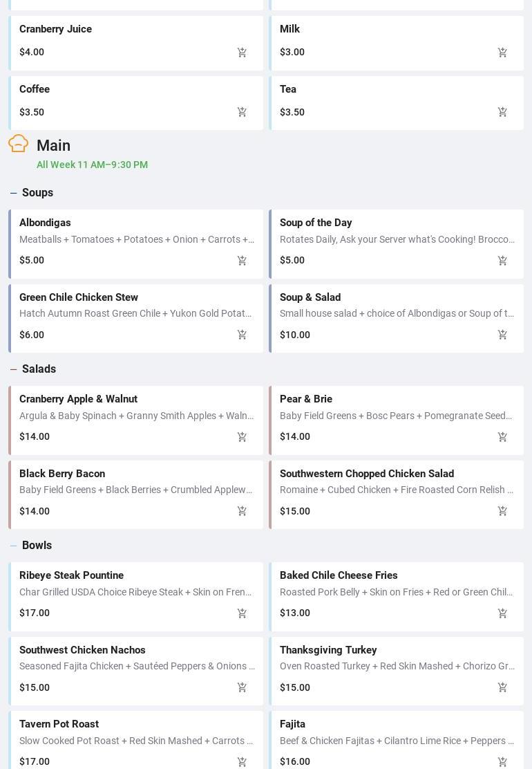The image size is (532, 769).
Task: Select the Main menu heading
Action: (53, 146)
